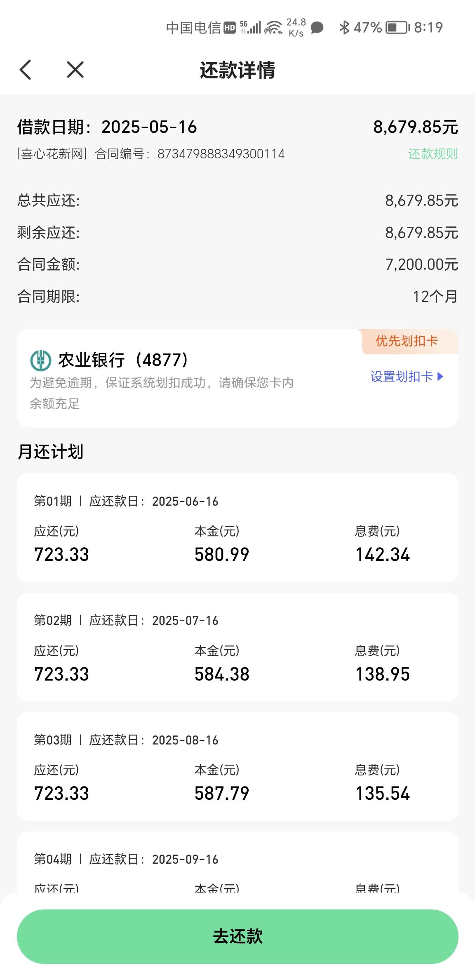Screen dimensions: 475x980
Task: Tap the 月还计划 section heading
Action: point(50,452)
